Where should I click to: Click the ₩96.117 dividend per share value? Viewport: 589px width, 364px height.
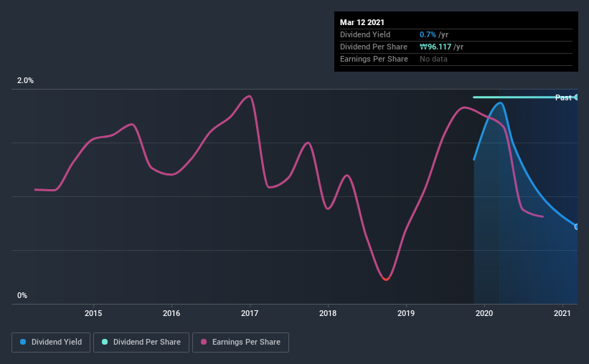[435, 47]
